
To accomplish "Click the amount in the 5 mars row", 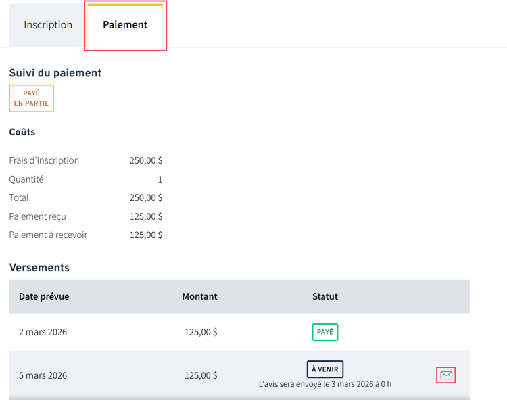I will pos(201,375).
